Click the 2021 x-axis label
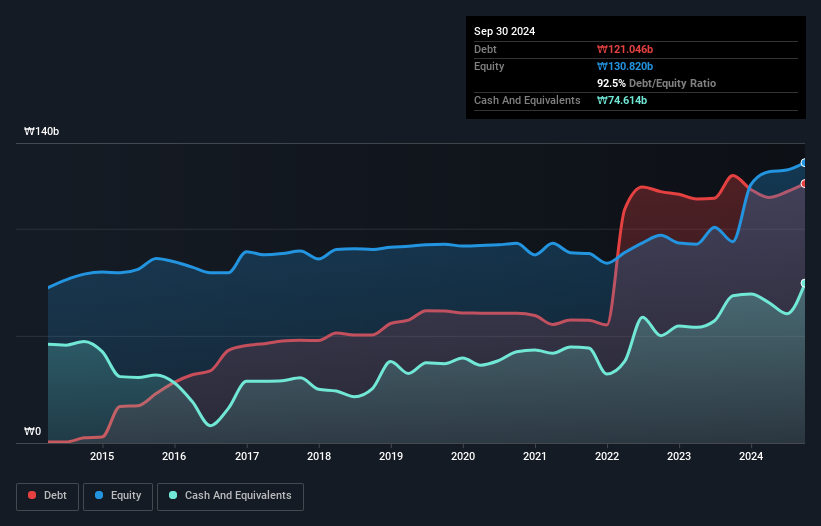The width and height of the screenshot is (821, 526). 535,456
